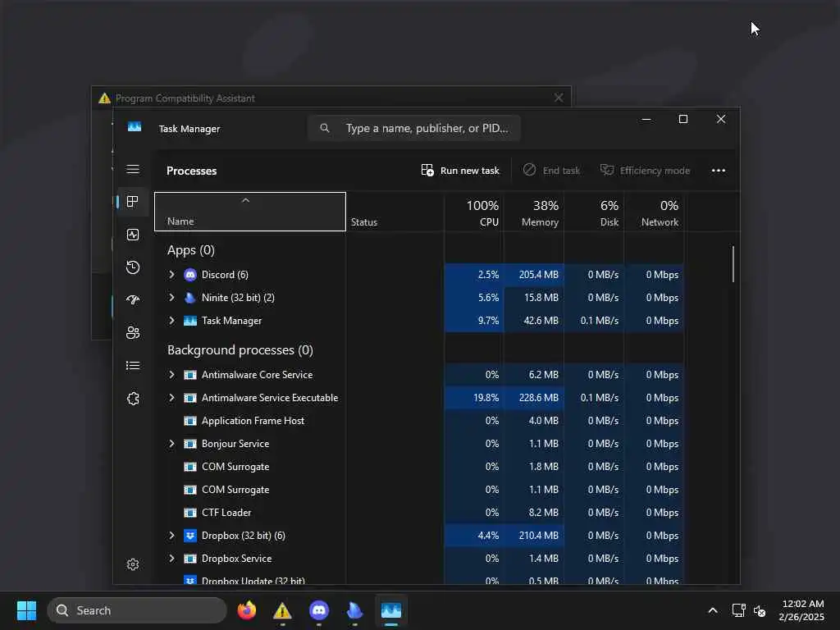Select the Processes sidebar icon
This screenshot has height=630, width=840.
pos(133,202)
